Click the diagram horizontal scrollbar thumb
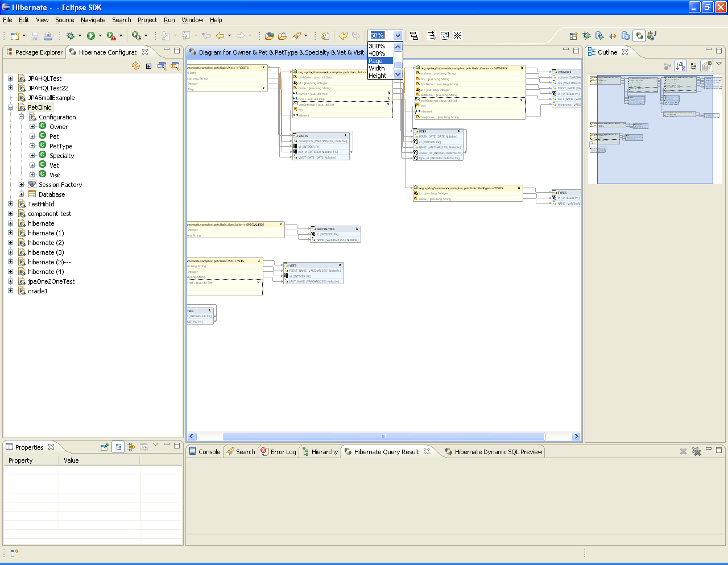The height and width of the screenshot is (565, 728). click(x=383, y=437)
